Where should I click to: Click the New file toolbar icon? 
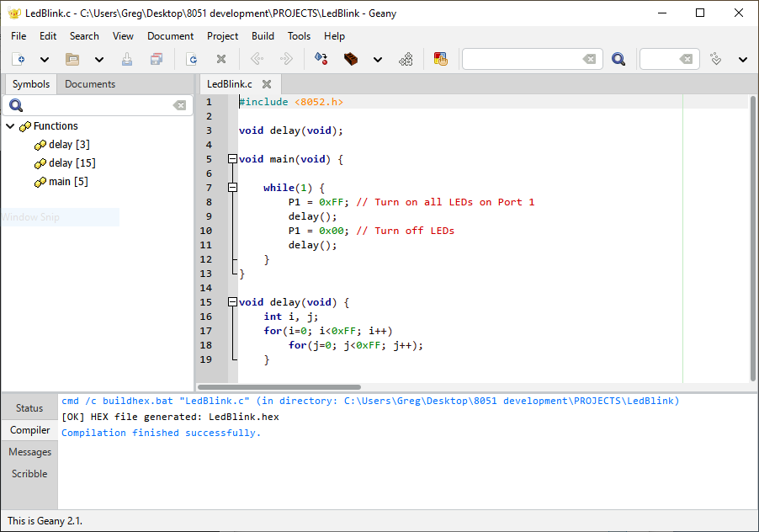point(19,59)
